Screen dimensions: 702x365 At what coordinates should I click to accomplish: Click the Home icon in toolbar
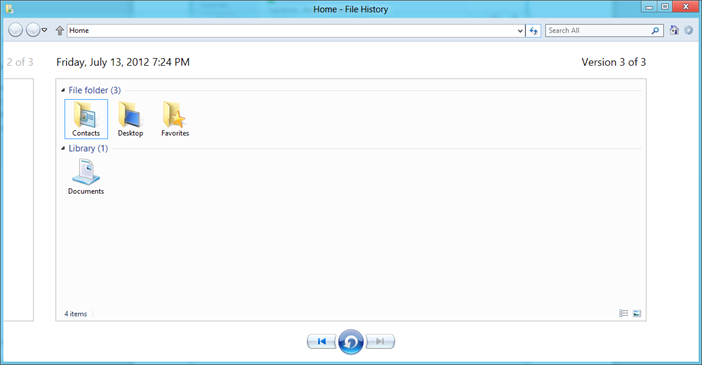674,30
